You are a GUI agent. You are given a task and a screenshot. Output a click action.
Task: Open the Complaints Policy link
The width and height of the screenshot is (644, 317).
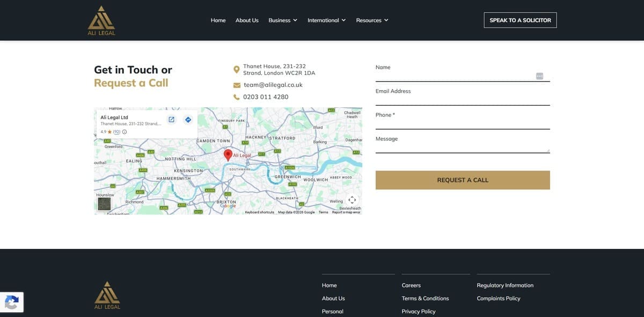tap(499, 298)
